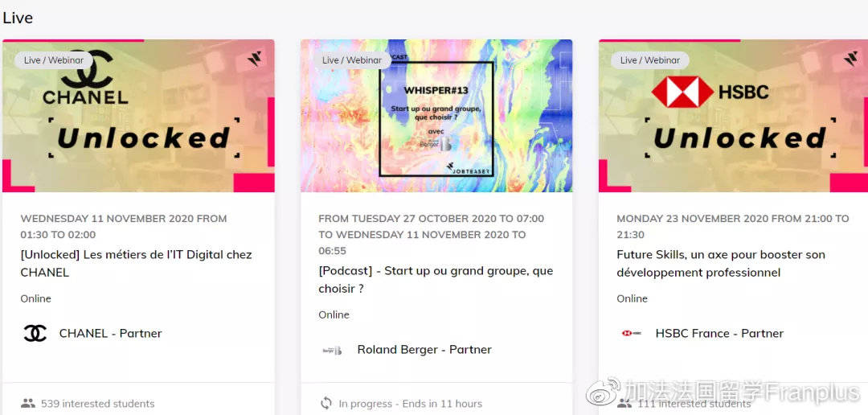This screenshot has height=415, width=868.
Task: Select the Live / Webinar tag on HSBC card
Action: coord(650,60)
